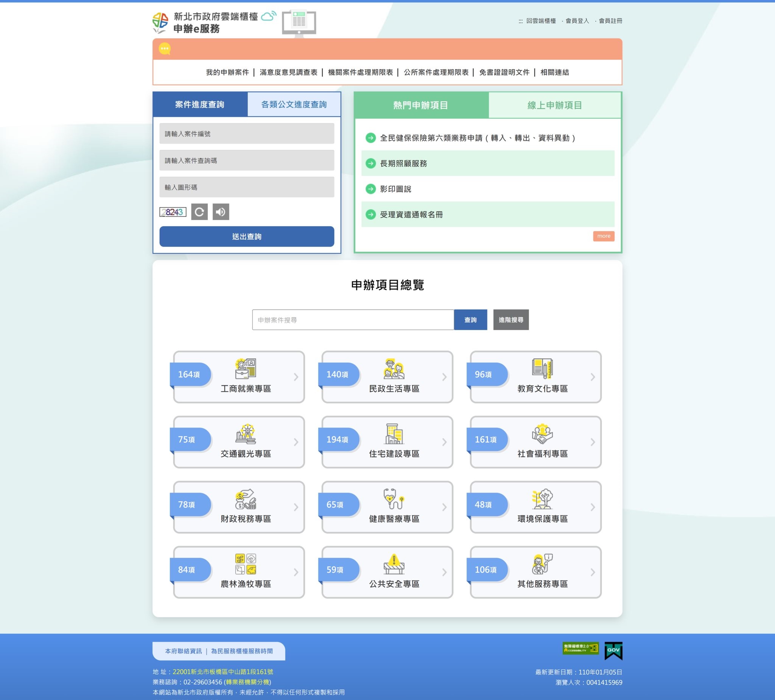
Task: Open 為民服務櫃檯服務時間 footer link
Action: point(242,651)
